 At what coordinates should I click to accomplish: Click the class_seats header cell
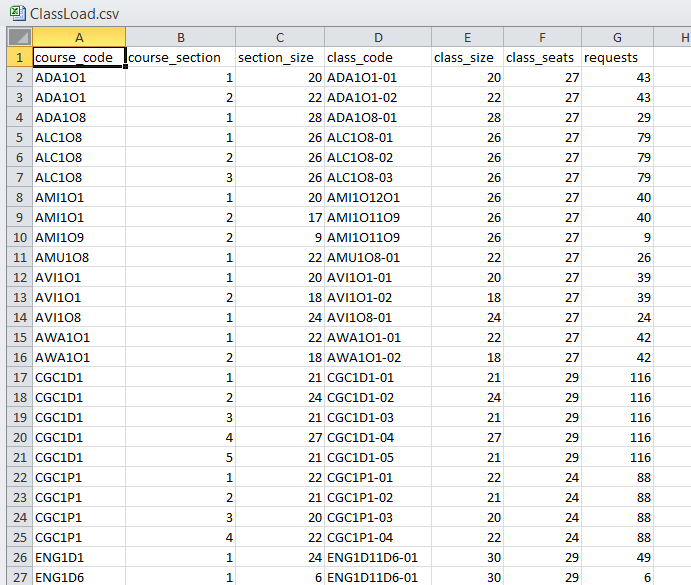[x=542, y=57]
